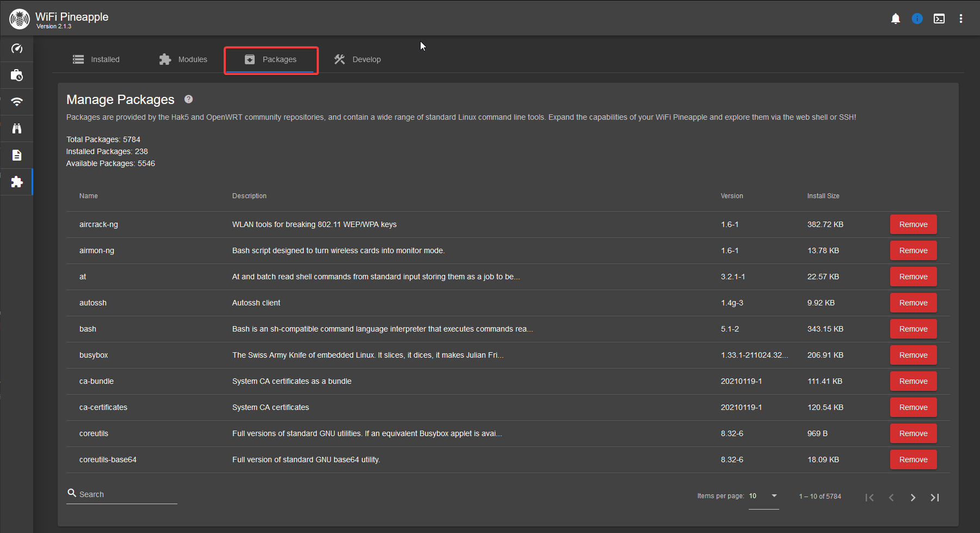Remove the coreutils-base64 package
The width and height of the screenshot is (980, 533).
913,460
